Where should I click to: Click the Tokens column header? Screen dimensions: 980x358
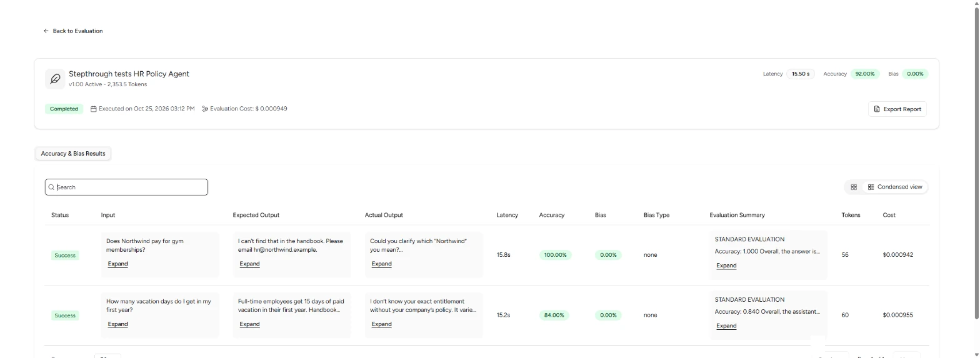coord(851,215)
